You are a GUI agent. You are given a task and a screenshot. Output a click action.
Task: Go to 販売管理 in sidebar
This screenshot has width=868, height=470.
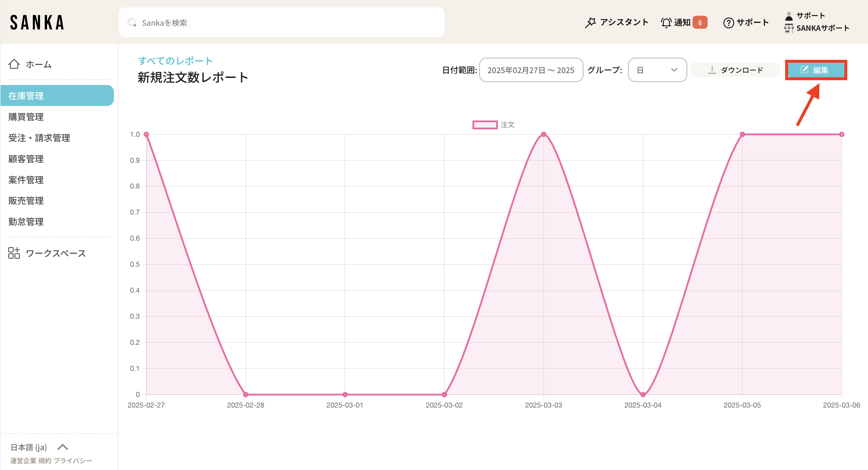26,201
